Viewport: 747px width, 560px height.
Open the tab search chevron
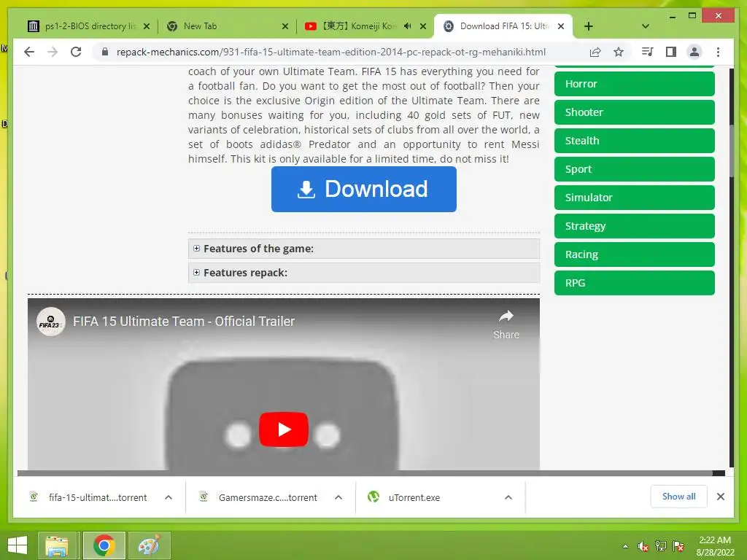[646, 26]
